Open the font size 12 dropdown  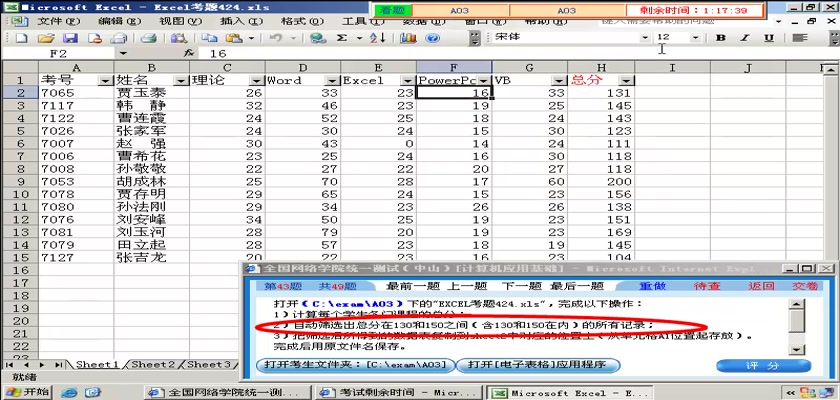[695, 37]
